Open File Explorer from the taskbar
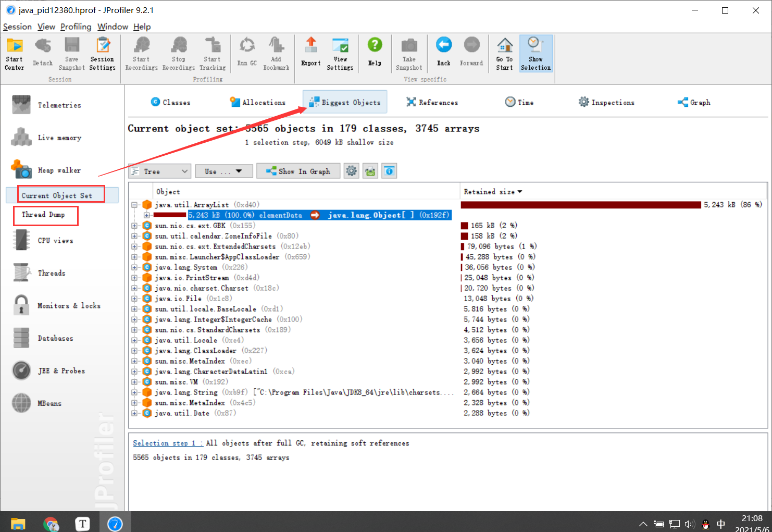This screenshot has height=532, width=772. (x=18, y=523)
